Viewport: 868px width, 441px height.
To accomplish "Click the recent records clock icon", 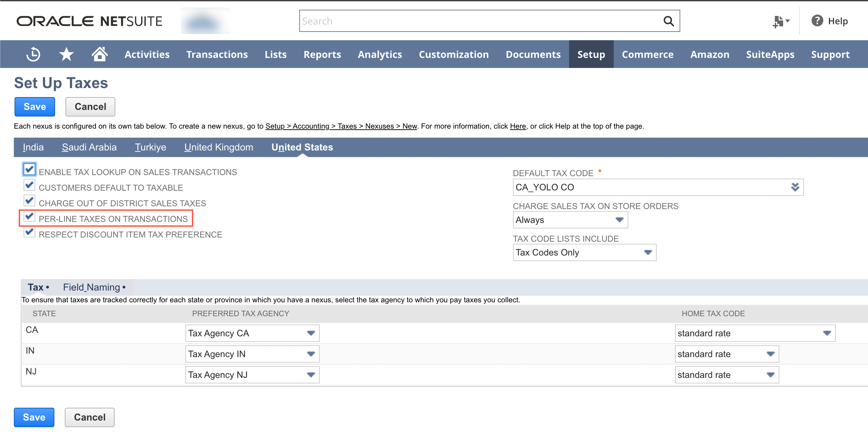I will [x=33, y=54].
